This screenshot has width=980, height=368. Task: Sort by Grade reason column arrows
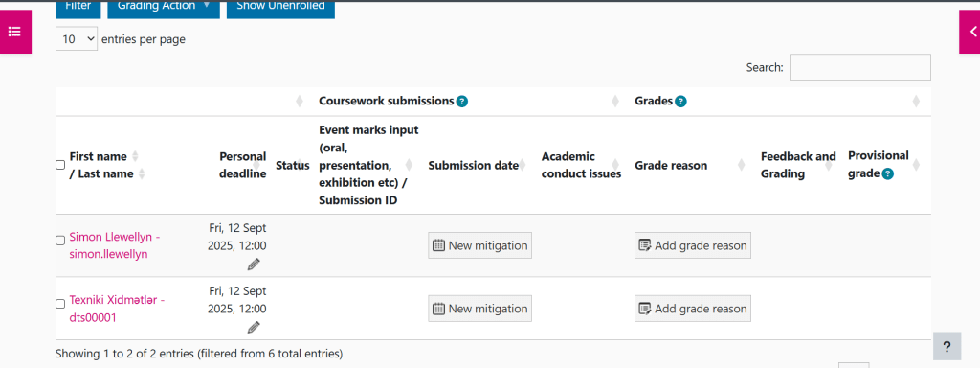(x=742, y=165)
